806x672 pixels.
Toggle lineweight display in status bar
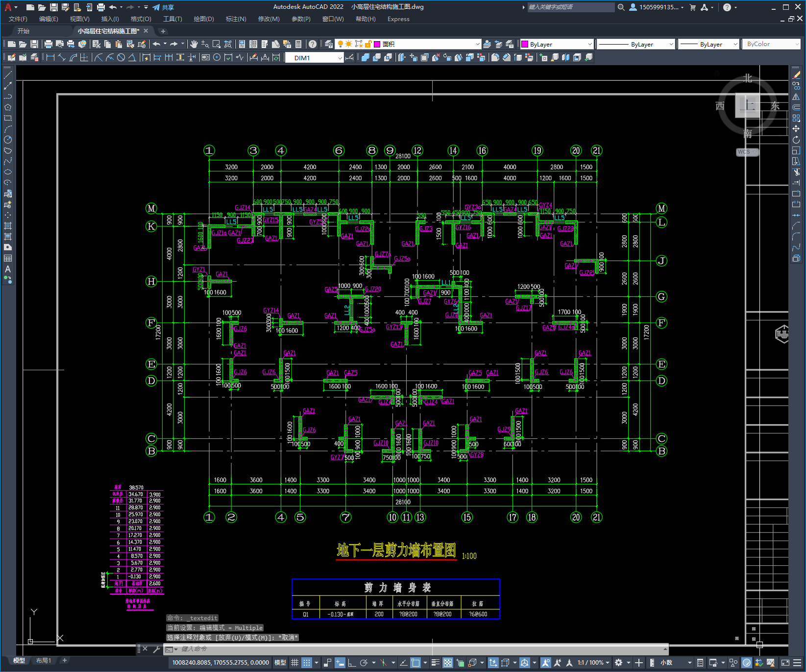pos(436,663)
